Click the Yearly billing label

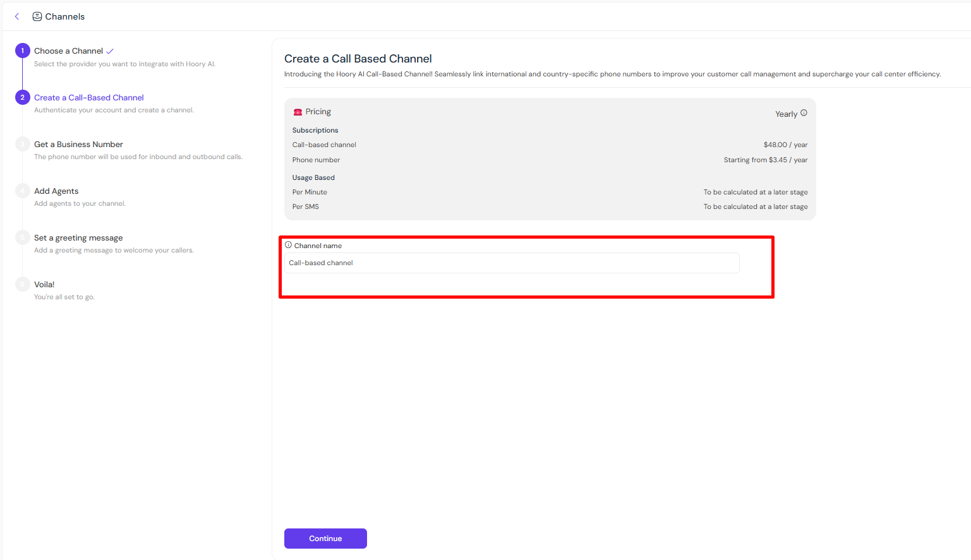pos(786,114)
